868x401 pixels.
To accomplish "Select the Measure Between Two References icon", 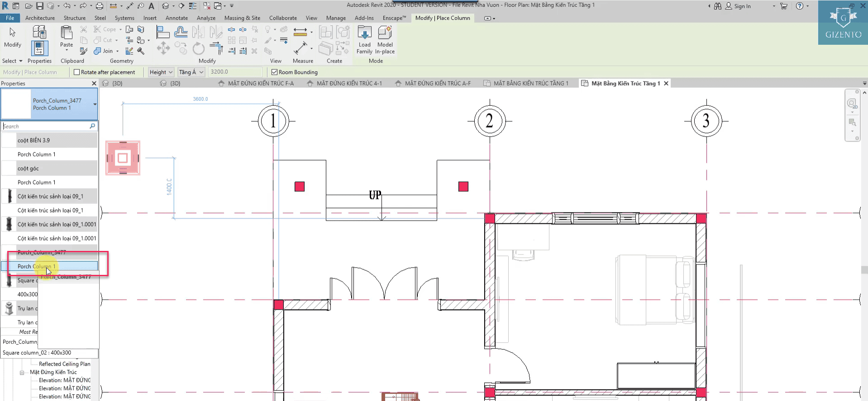I will click(300, 48).
